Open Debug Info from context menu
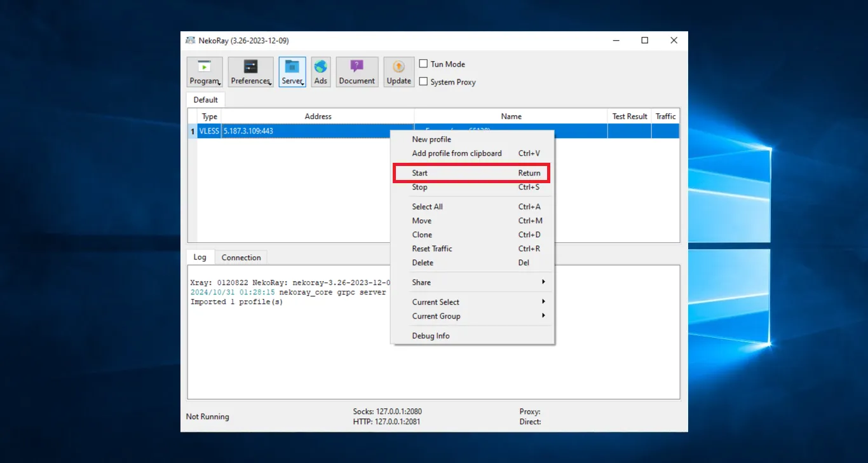The height and width of the screenshot is (463, 868). (473, 336)
